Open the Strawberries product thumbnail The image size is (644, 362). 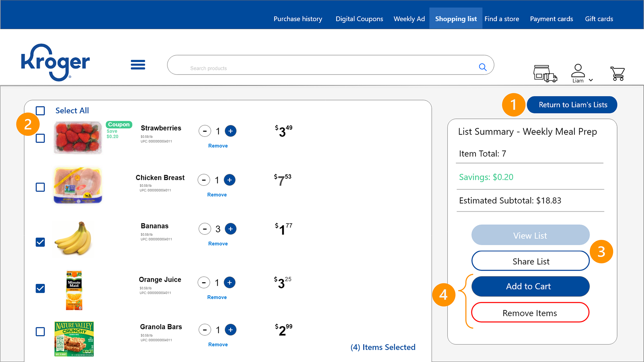[78, 138]
